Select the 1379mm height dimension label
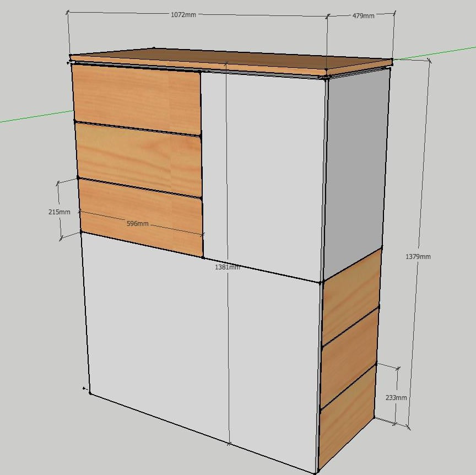The height and width of the screenshot is (475, 476). click(418, 256)
